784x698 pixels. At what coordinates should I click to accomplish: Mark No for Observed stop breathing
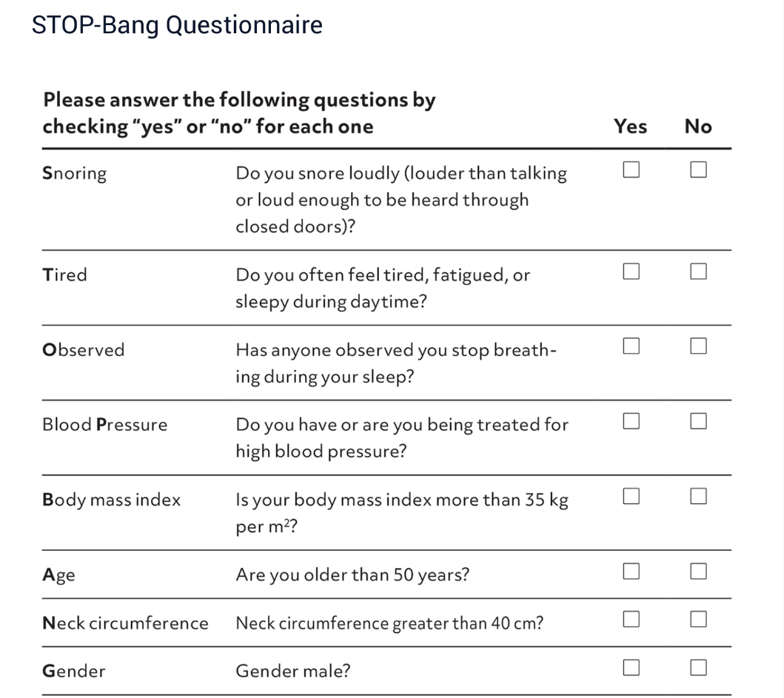coord(698,346)
